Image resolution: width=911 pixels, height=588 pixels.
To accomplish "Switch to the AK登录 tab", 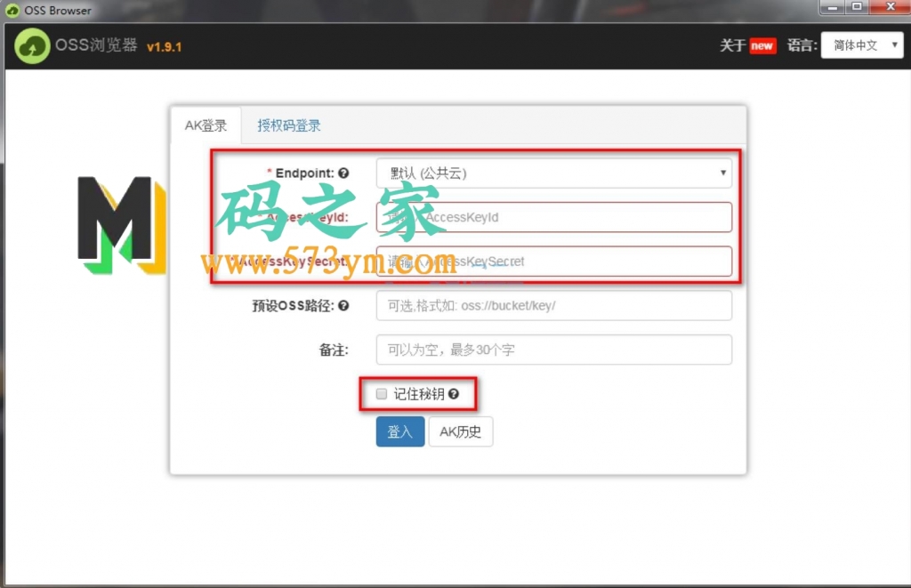I will coord(206,125).
